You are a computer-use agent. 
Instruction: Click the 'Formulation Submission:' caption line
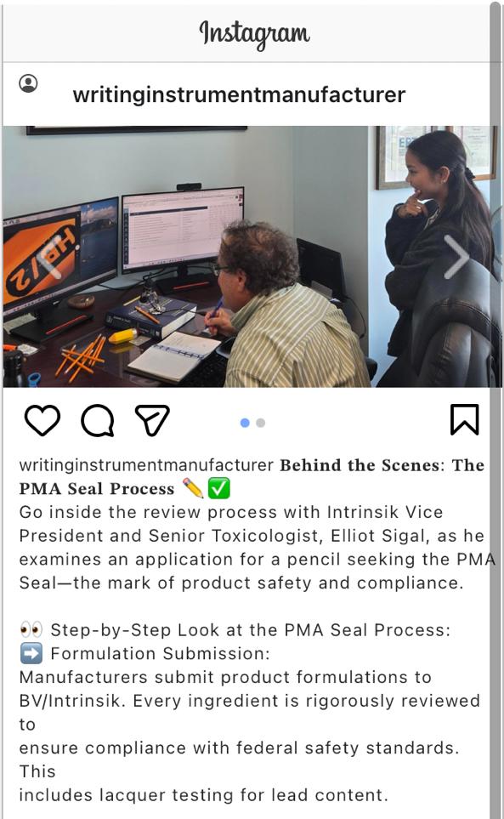tap(161, 653)
